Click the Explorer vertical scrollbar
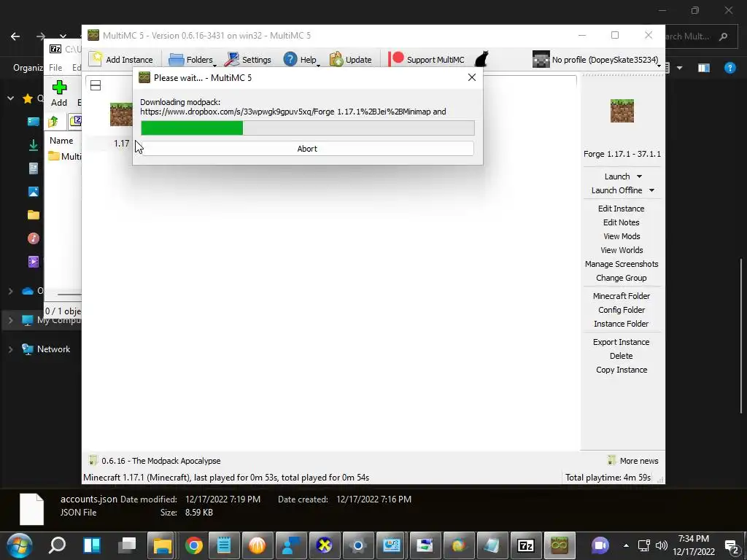This screenshot has width=747, height=560. coord(740,335)
